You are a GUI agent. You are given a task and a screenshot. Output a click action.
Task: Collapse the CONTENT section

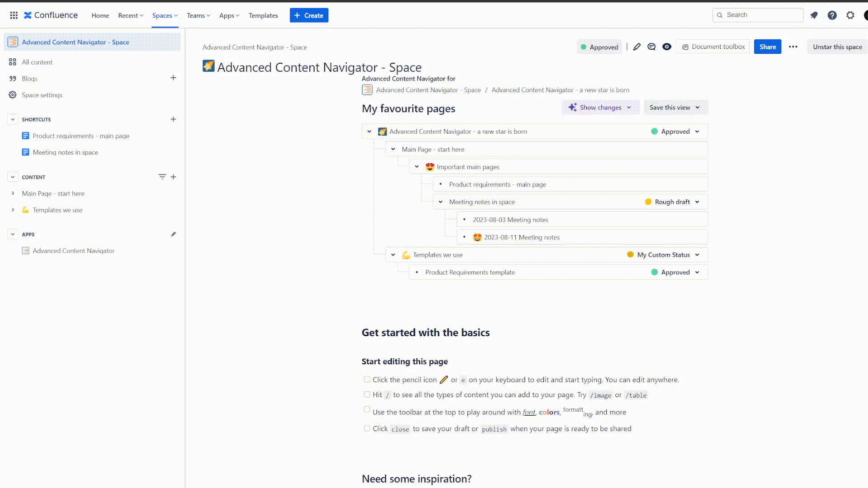tap(13, 177)
